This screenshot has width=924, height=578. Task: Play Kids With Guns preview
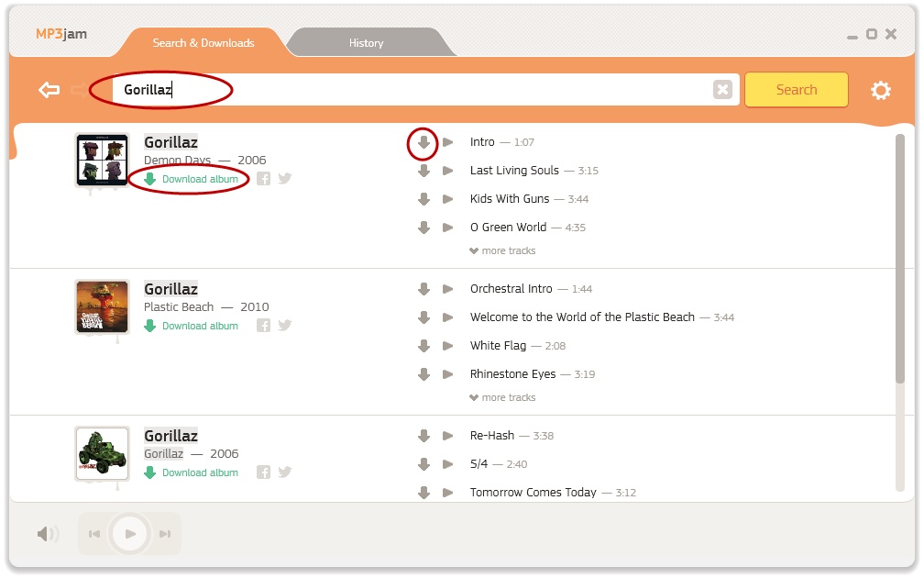(448, 199)
